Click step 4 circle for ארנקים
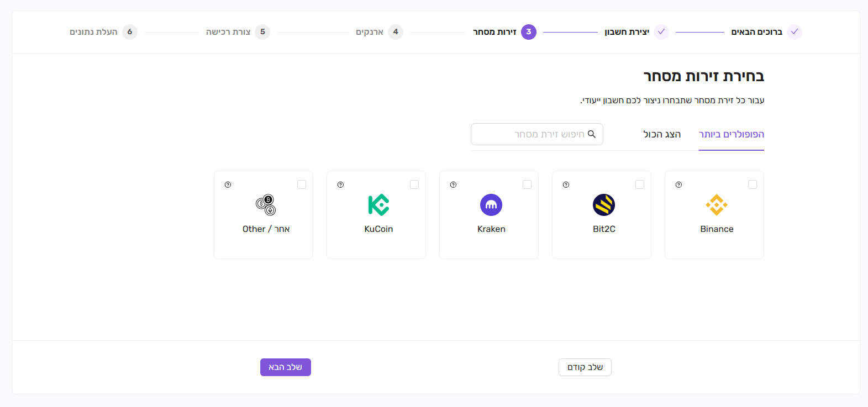868x407 pixels. pos(396,32)
